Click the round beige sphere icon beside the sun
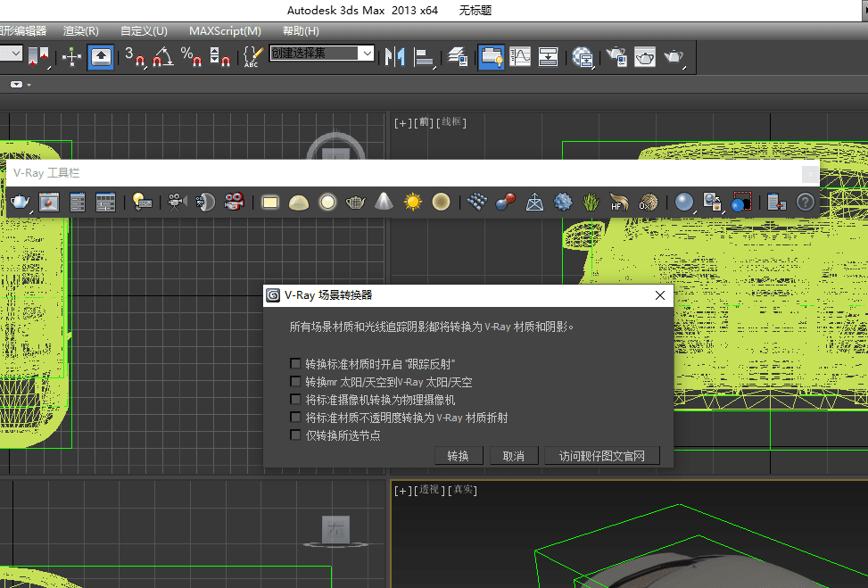Screen dimensions: 868x588 (x=441, y=202)
